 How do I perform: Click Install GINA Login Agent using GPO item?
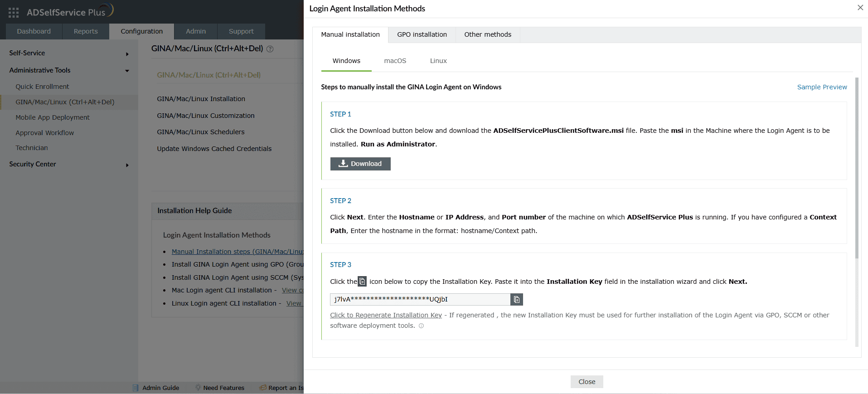pos(238,264)
